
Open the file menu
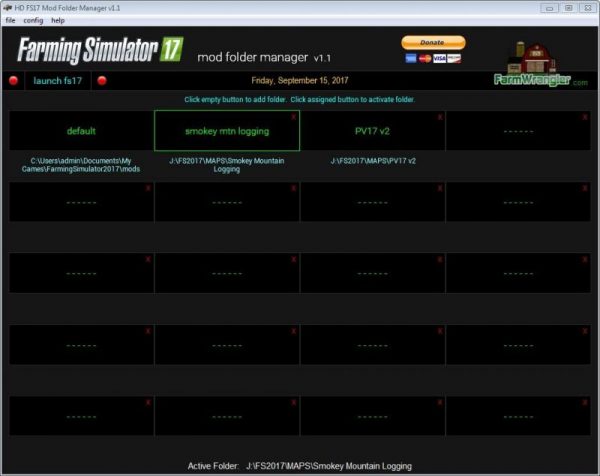point(10,20)
